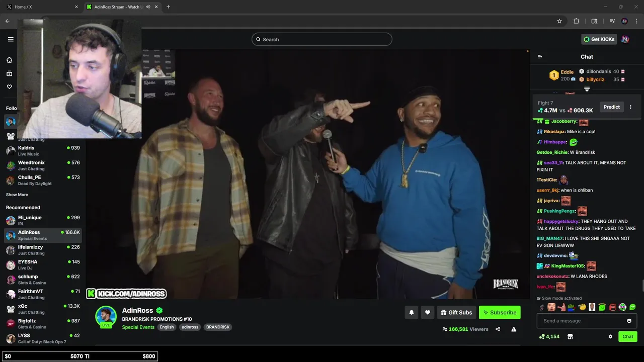Insert the yellow thinking face emote
644x362 pixels.
click(582, 307)
